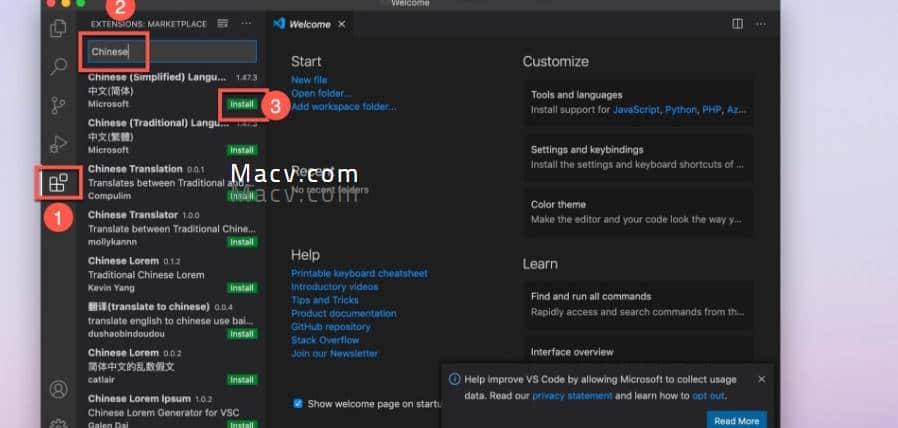Install Chinese (Simplified) Language Pack

pyautogui.click(x=242, y=104)
